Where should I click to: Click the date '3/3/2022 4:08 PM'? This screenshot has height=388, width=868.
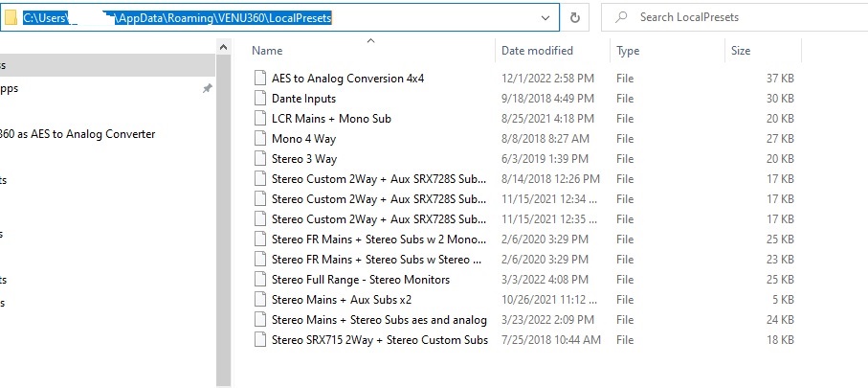(x=545, y=280)
